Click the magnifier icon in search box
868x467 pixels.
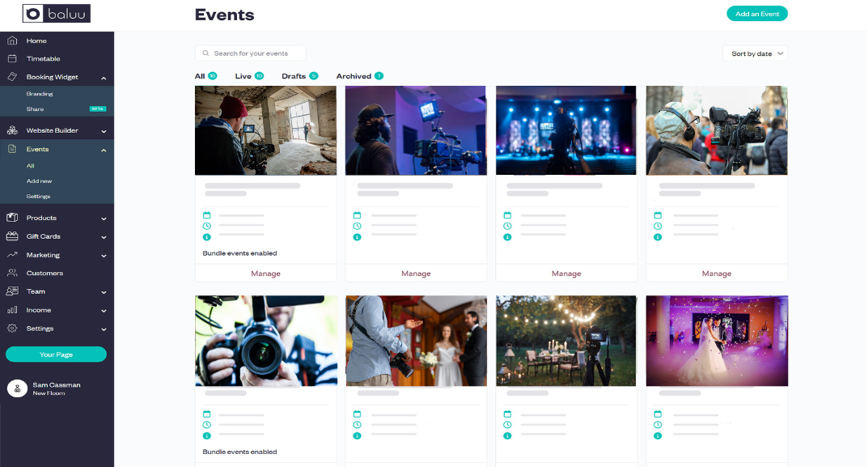[x=206, y=53]
